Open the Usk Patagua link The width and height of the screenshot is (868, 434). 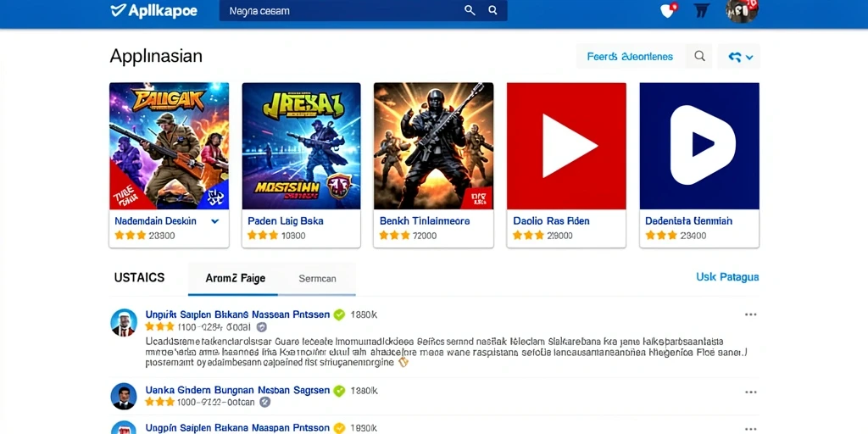(727, 277)
